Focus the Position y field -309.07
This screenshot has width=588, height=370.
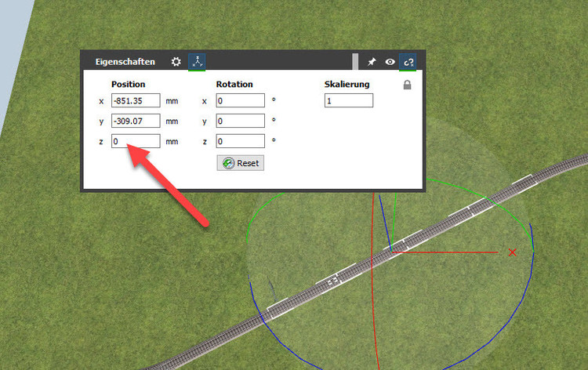pos(136,121)
